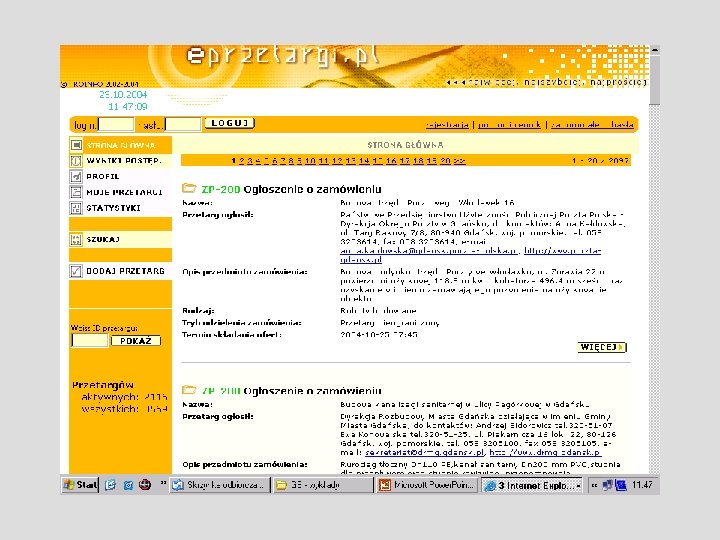Open Internet Explorer taskbar group dropdown
Image resolution: width=720 pixels, height=540 pixels.
point(578,485)
